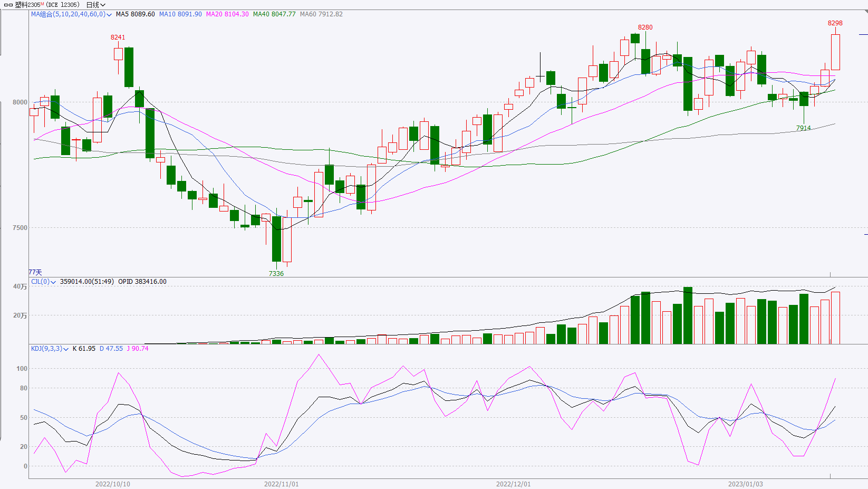Click the 8280 peak price label
The image size is (868, 489).
pyautogui.click(x=645, y=27)
